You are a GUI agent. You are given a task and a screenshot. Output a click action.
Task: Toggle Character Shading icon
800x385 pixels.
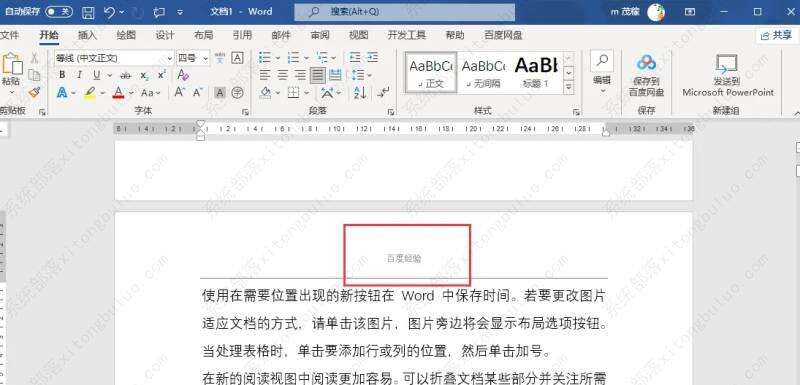(x=220, y=92)
